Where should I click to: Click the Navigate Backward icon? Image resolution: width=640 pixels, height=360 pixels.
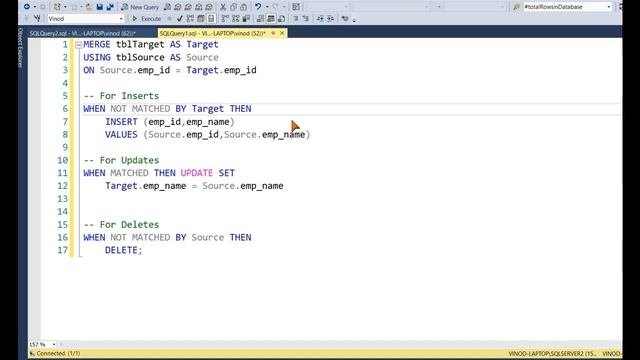tap(27, 7)
